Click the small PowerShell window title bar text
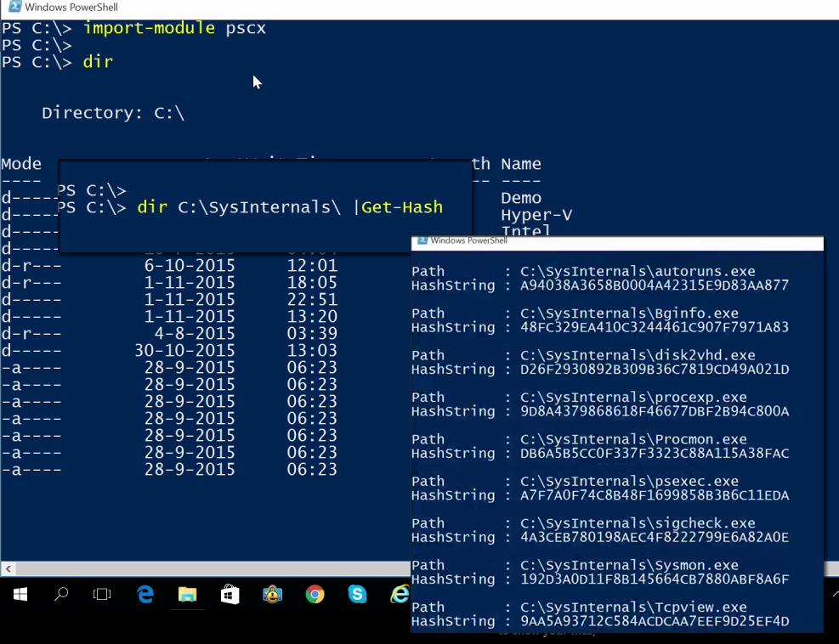Viewport: 839px width, 644px height. 468,240
